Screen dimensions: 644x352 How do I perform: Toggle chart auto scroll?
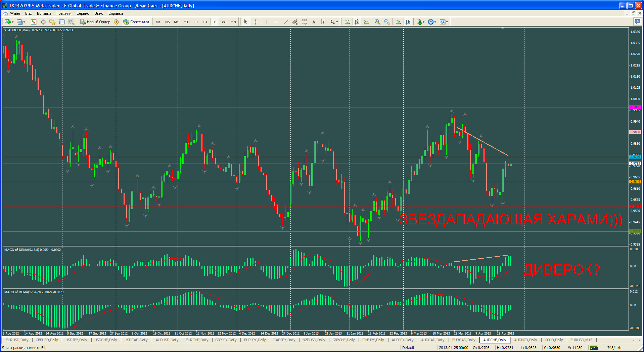(399, 22)
